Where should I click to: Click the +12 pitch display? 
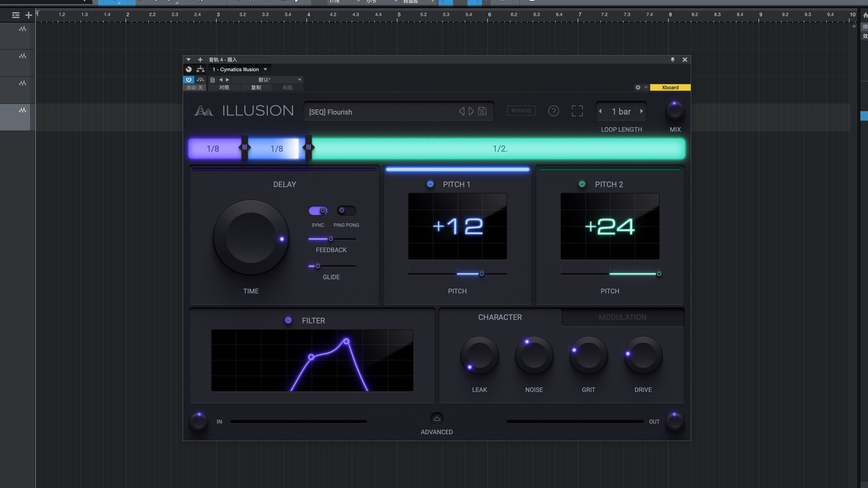coord(458,226)
